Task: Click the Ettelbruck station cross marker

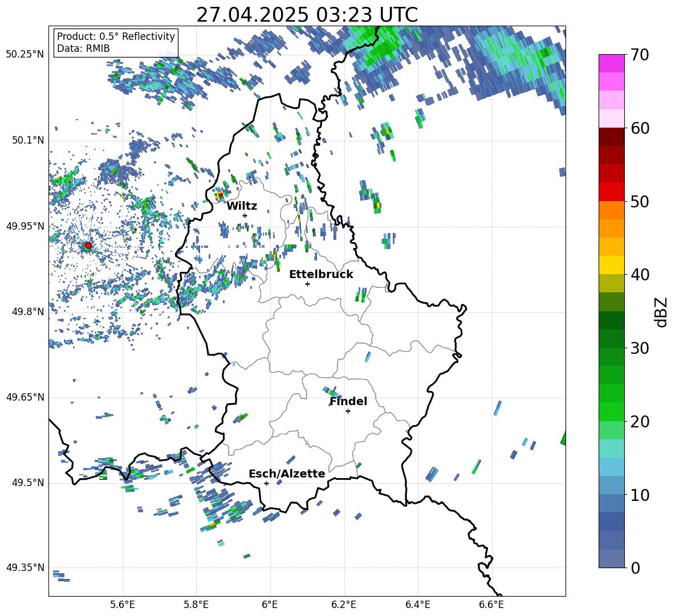Action: click(307, 284)
